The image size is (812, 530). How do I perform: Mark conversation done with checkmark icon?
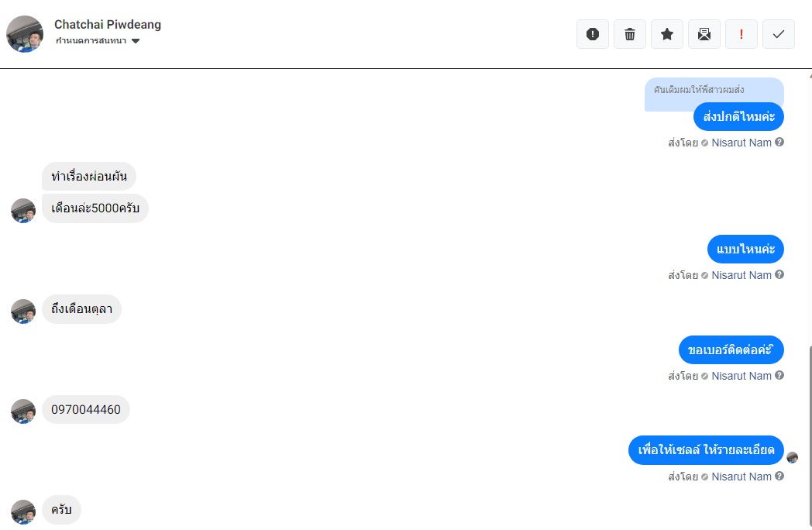[x=779, y=34]
